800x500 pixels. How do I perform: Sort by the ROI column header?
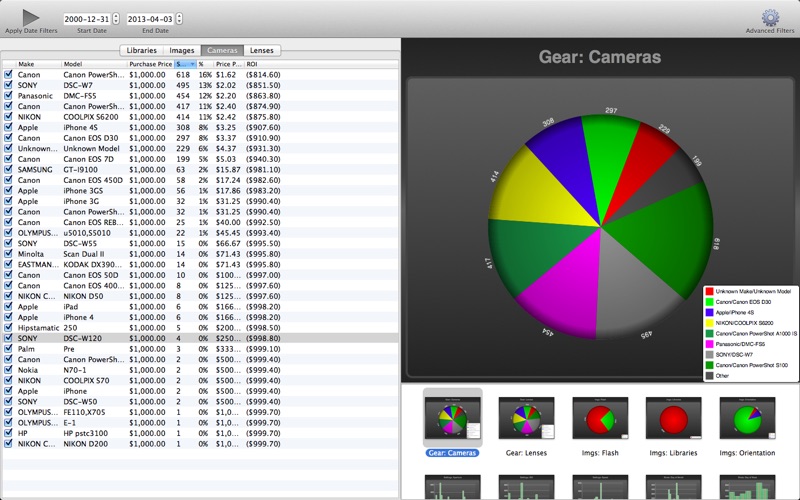(321, 64)
